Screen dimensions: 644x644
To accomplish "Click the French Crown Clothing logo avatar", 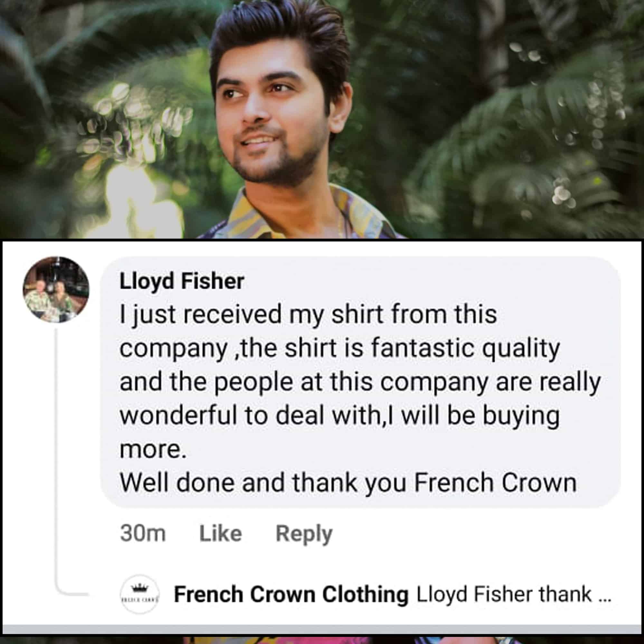I will point(140,594).
